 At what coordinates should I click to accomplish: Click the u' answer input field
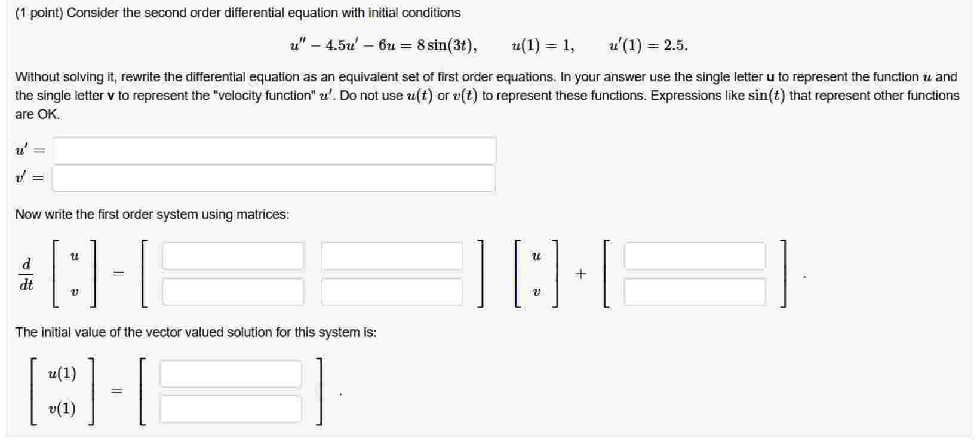coord(274,150)
